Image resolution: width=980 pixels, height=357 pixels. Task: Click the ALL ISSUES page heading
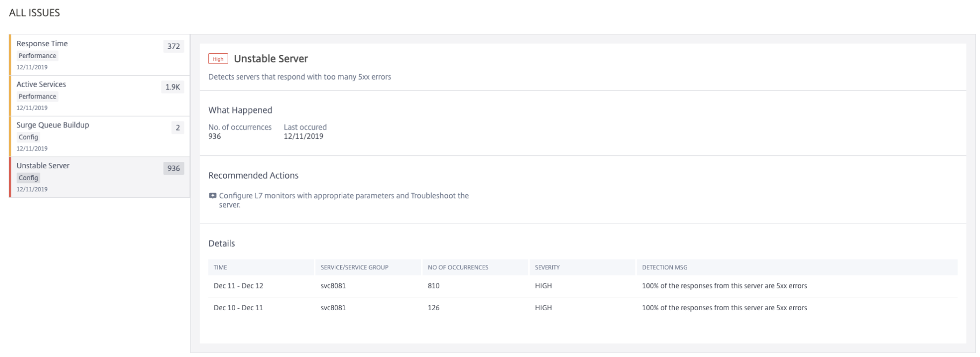point(34,13)
